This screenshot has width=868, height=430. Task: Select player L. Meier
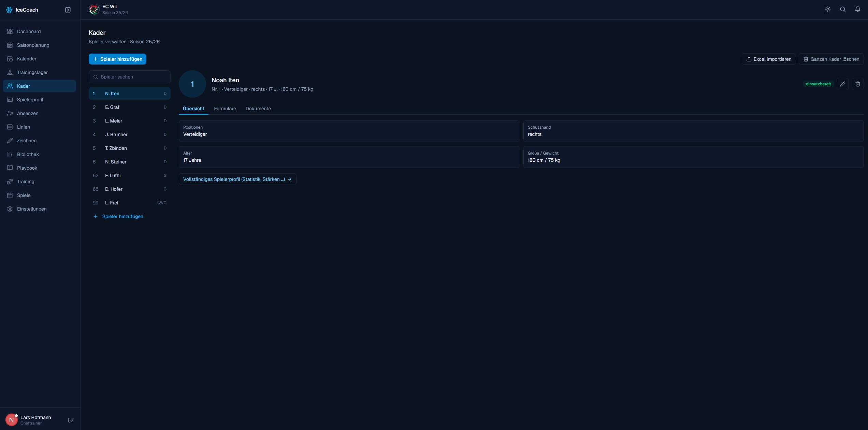tap(130, 121)
